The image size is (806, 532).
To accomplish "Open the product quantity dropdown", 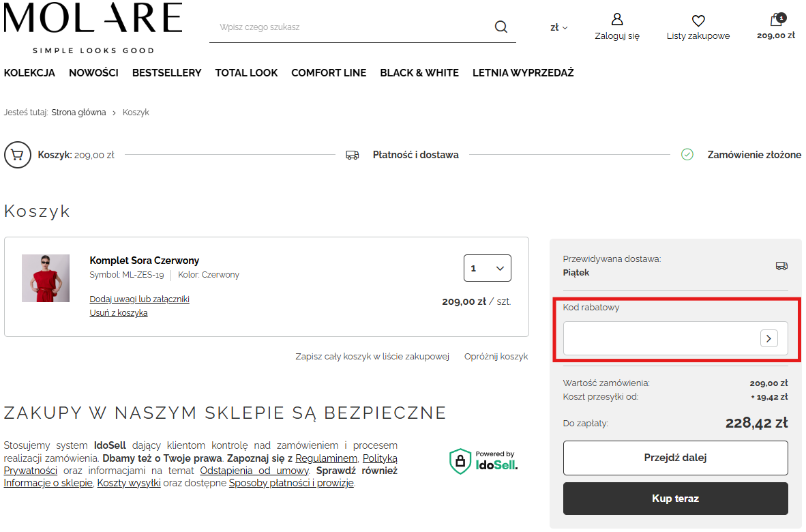I will [487, 268].
